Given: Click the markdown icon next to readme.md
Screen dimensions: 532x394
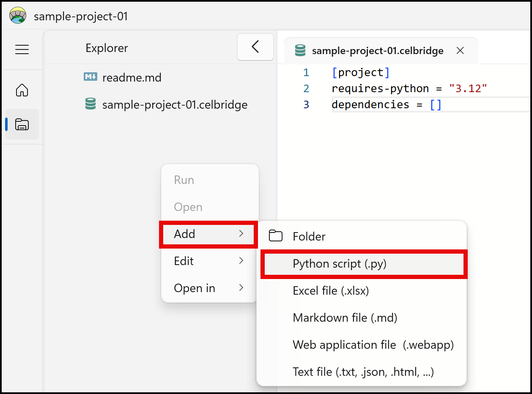Looking at the screenshot, I should (x=90, y=77).
